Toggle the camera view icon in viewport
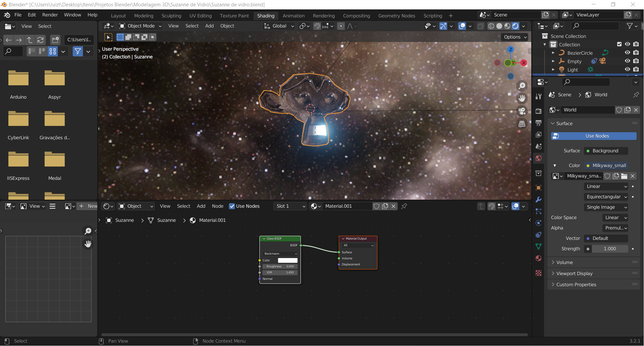 point(522,111)
